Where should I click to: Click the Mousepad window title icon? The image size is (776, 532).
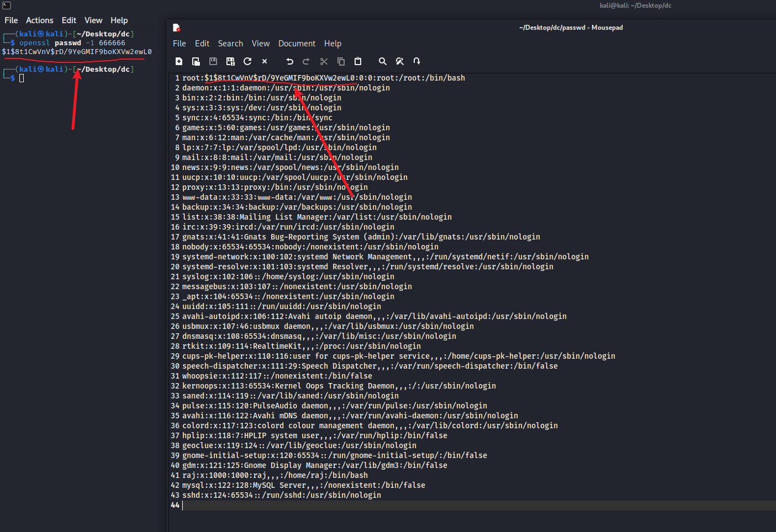point(177,28)
